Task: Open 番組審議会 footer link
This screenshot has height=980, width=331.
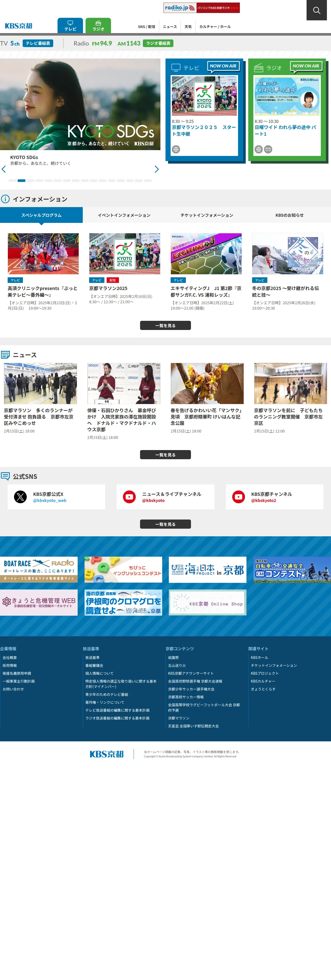Action: (x=94, y=665)
